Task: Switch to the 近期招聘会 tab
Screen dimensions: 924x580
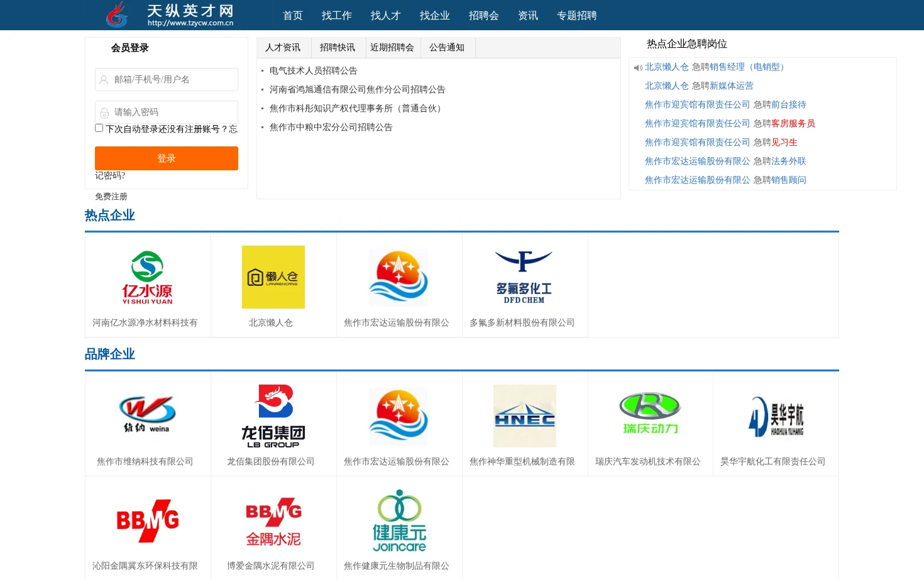Action: point(392,48)
